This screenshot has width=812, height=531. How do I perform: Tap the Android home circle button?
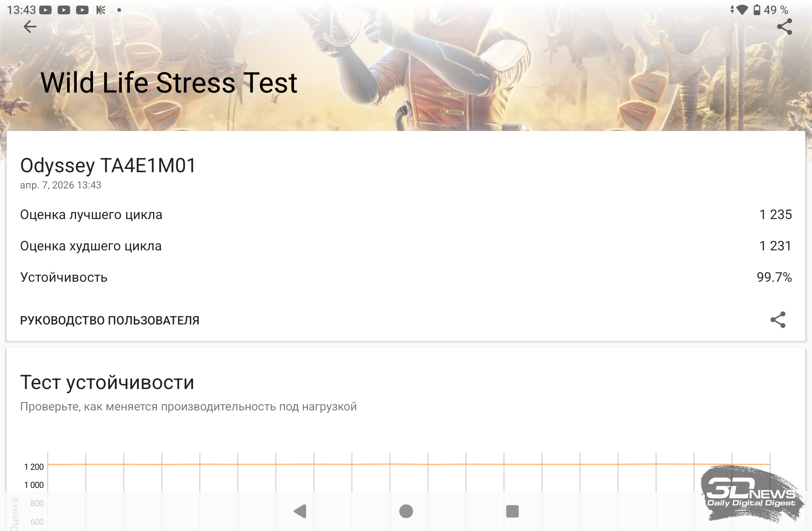(x=406, y=511)
